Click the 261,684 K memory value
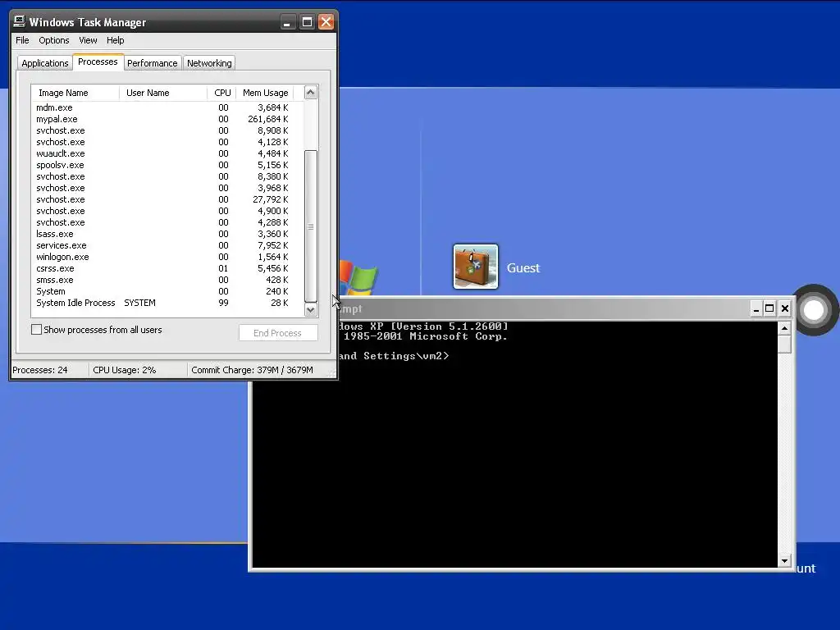The image size is (840, 630). point(268,119)
